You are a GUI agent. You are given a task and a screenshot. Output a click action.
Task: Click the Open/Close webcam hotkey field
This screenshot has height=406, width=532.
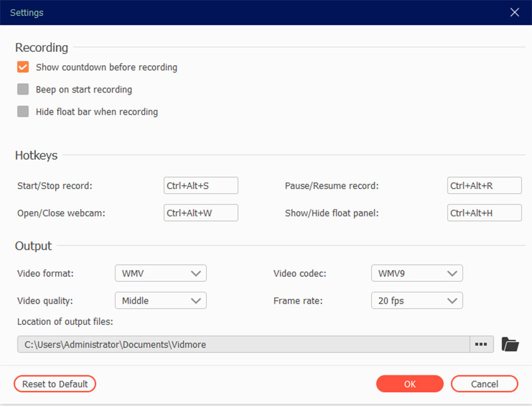200,213
